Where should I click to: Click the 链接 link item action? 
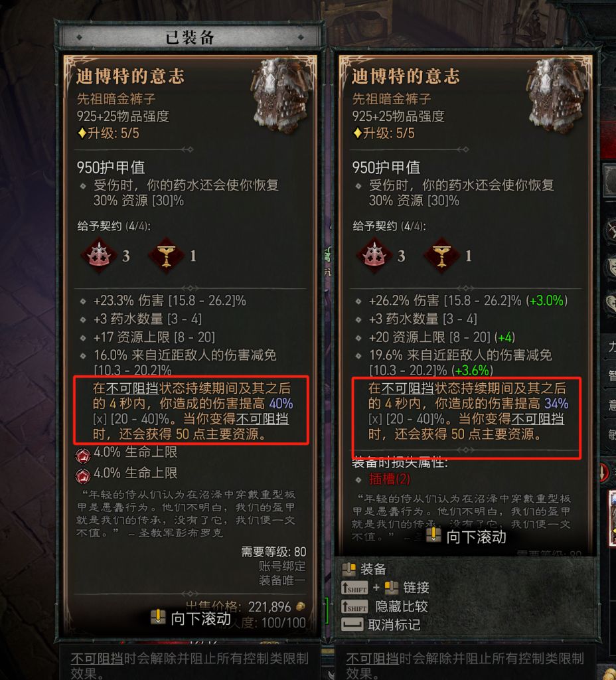pos(386,588)
